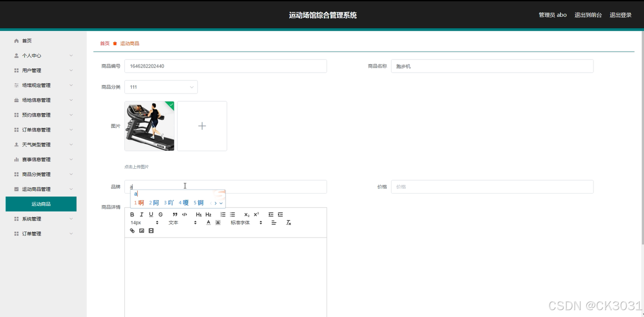Viewport: 644px width, 317px height.
Task: Open the 商品分类 dropdown showing 111
Action: pyautogui.click(x=161, y=87)
